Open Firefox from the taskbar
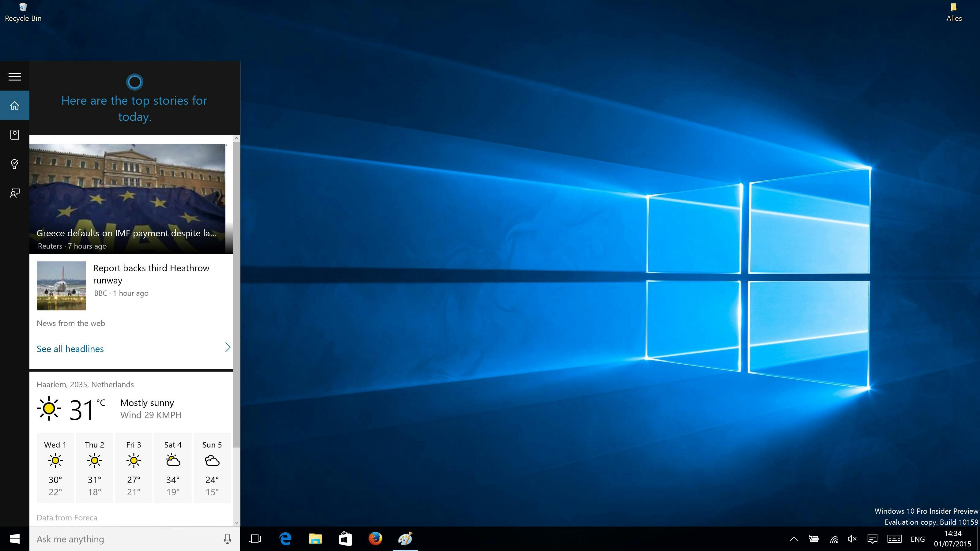Image resolution: width=980 pixels, height=551 pixels. (x=375, y=539)
